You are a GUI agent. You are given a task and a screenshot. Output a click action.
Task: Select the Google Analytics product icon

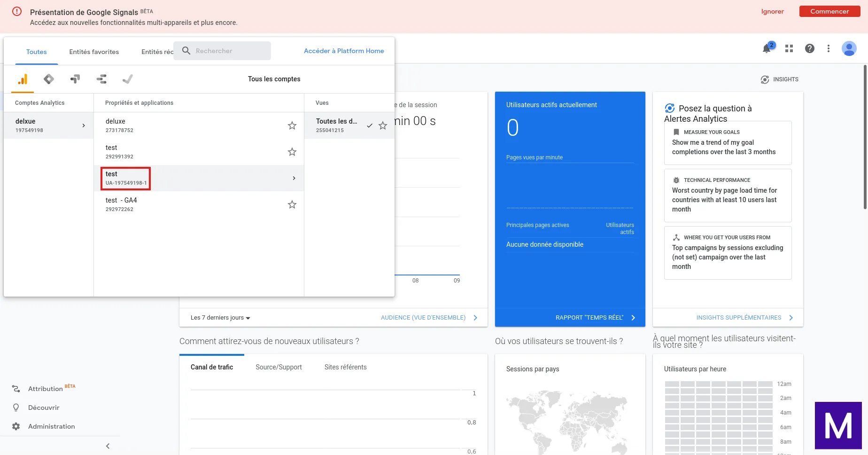(23, 79)
